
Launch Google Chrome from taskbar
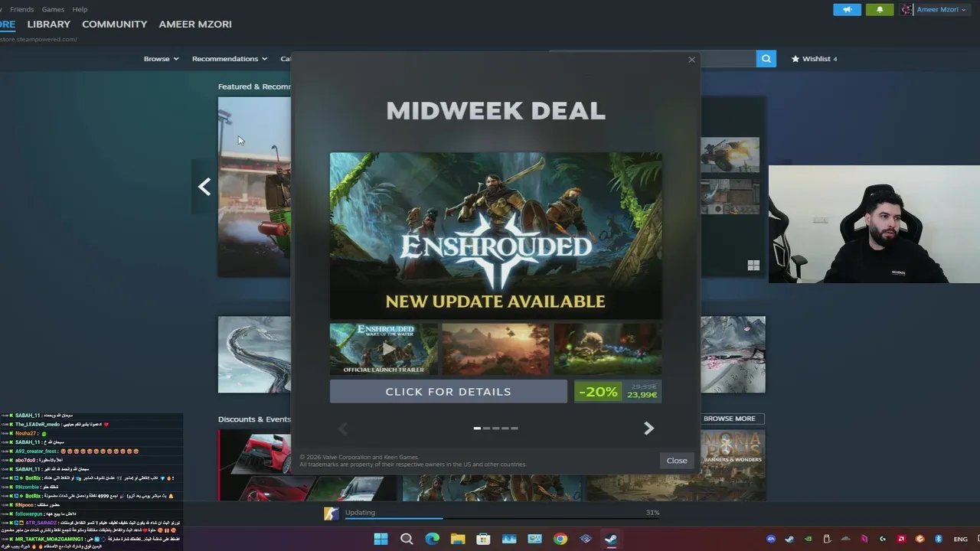point(560,539)
